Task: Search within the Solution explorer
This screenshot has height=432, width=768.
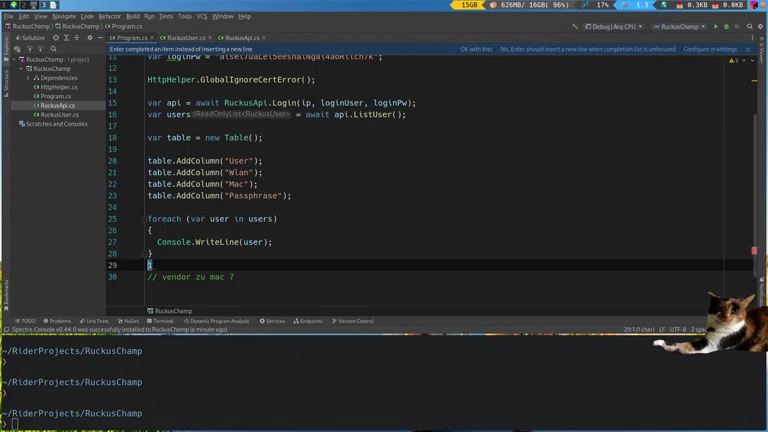Action: (x=53, y=49)
